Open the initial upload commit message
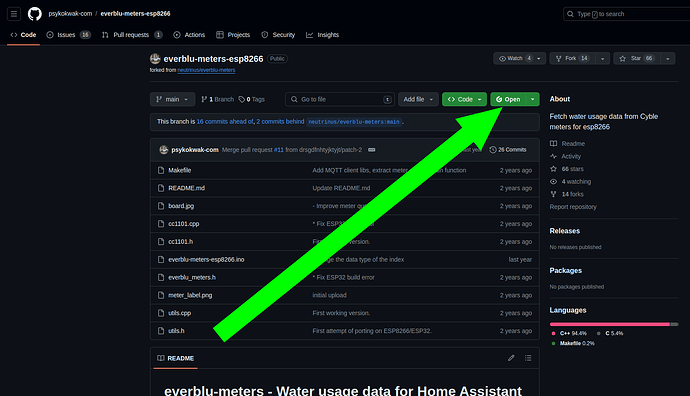 329,295
